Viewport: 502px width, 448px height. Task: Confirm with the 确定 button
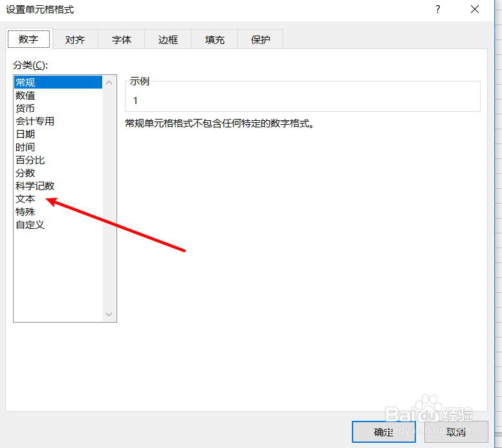[384, 432]
